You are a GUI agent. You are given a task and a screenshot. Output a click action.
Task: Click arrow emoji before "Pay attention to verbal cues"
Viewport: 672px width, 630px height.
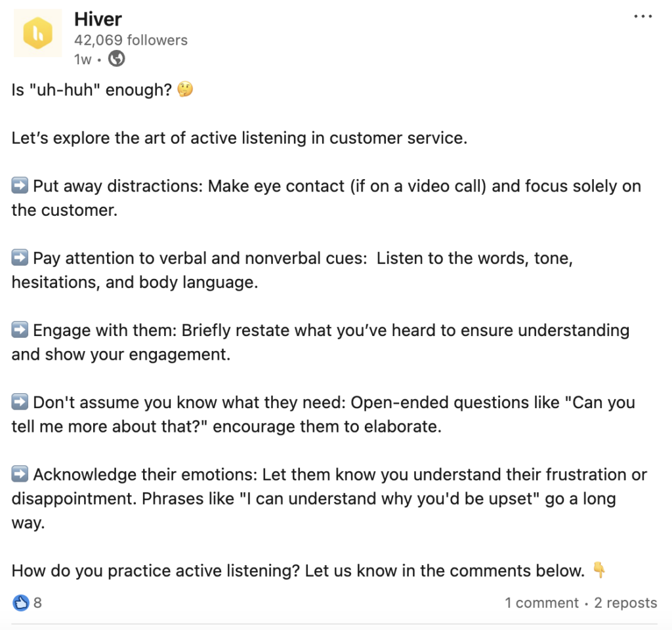tap(18, 257)
